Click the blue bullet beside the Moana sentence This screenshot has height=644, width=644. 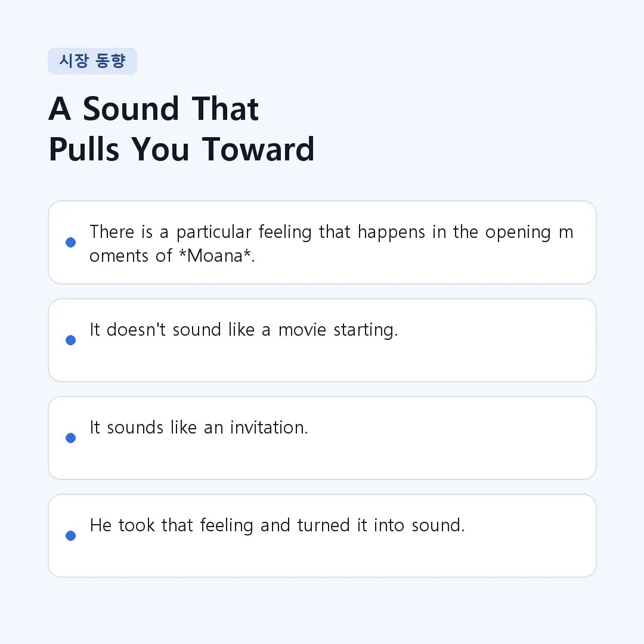(x=70, y=242)
